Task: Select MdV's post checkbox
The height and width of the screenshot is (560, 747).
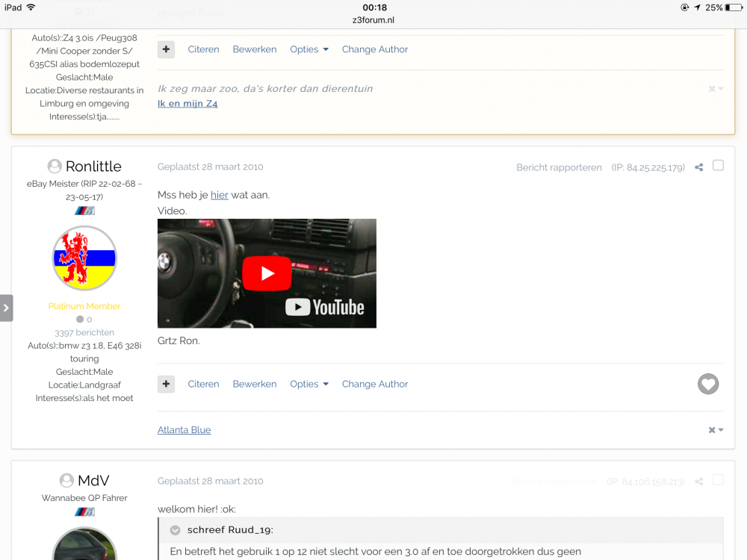Action: click(718, 479)
